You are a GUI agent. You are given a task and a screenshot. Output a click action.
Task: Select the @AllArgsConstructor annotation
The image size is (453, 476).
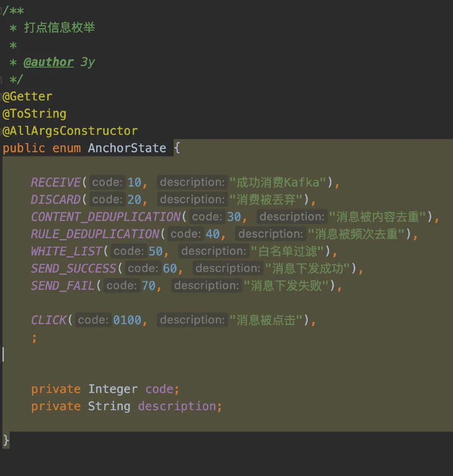(x=70, y=131)
